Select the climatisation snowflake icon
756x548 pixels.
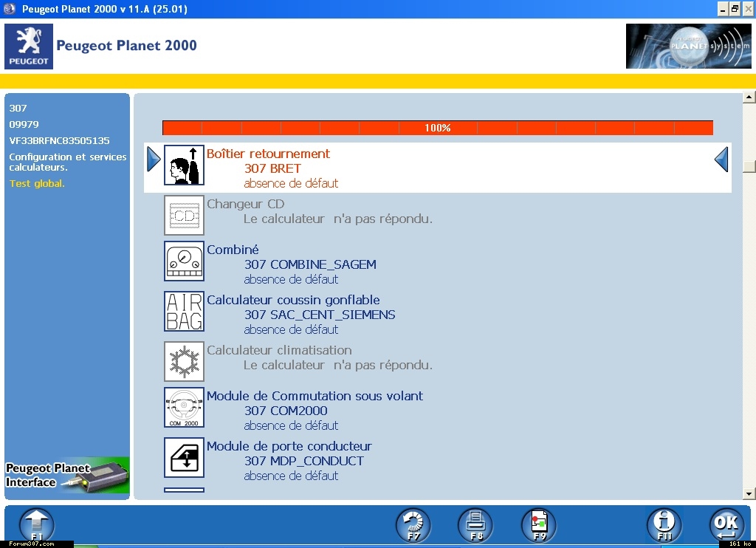[x=184, y=361]
